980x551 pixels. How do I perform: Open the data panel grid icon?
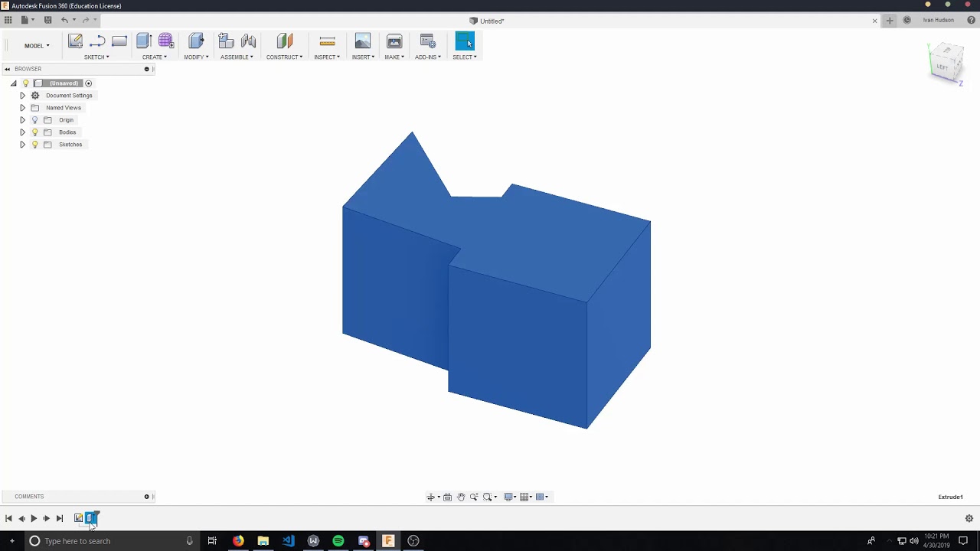[8, 20]
